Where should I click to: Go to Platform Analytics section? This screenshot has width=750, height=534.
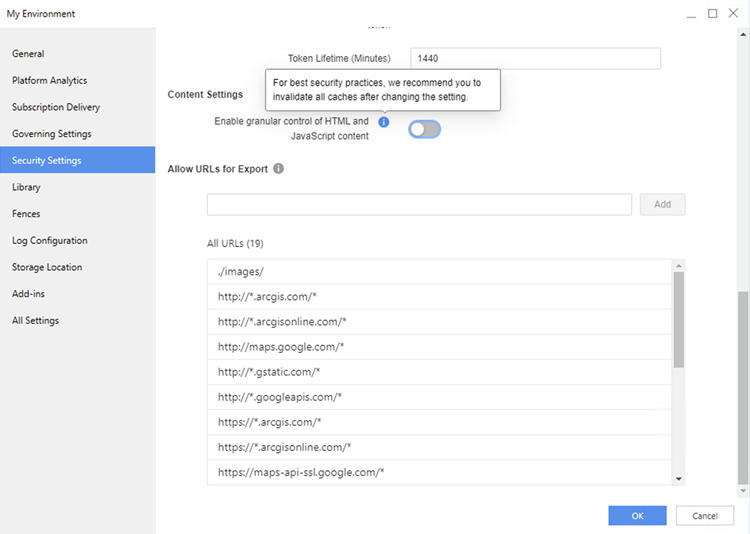click(x=49, y=81)
